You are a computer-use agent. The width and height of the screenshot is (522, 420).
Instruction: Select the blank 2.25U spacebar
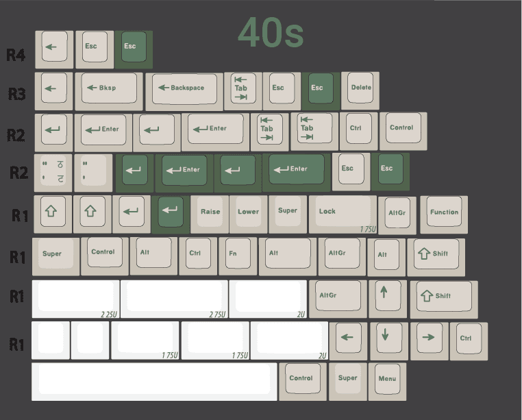[75, 297]
